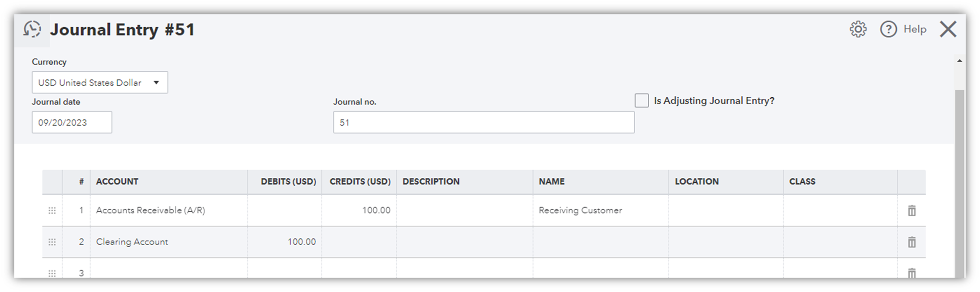Open the Currency dropdown
Image resolution: width=980 pixels, height=292 pixels.
pos(99,82)
